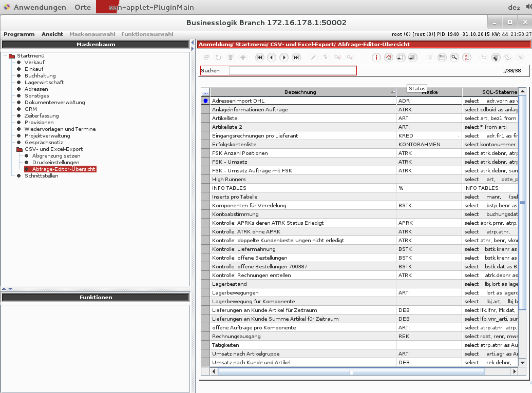Click the de2 keyboard layout indicator

[514, 8]
